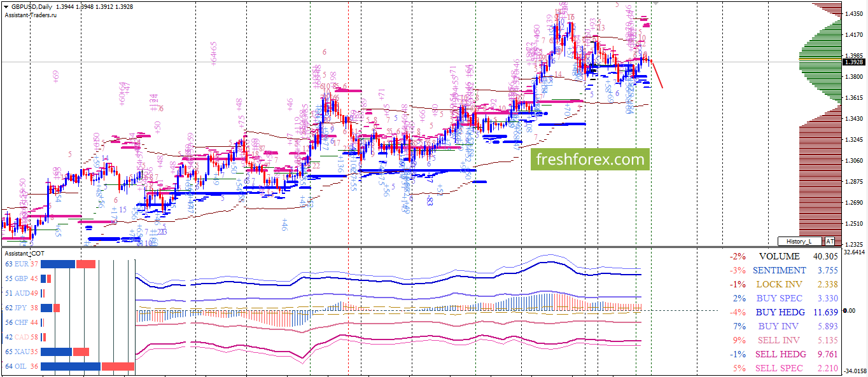Click the -34.0158 indicator scale label
The width and height of the screenshot is (868, 377).
click(x=855, y=371)
